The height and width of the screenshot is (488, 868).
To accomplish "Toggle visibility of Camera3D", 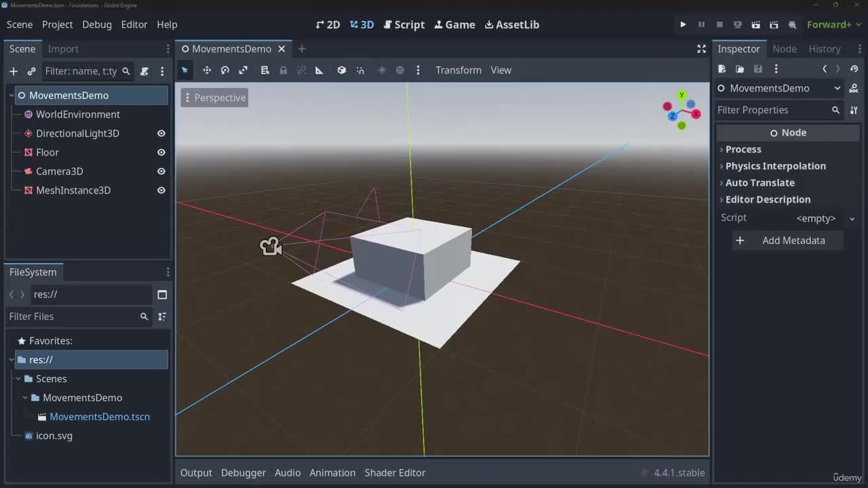I will (161, 171).
